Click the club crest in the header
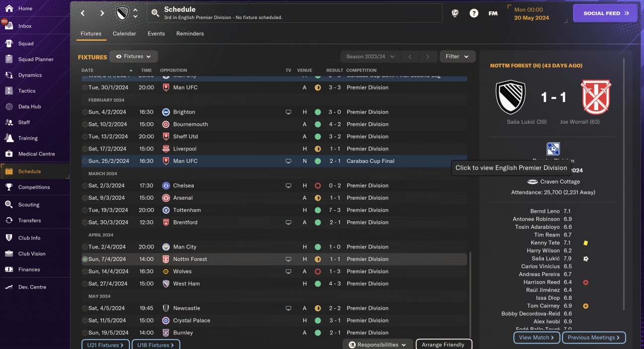Image resolution: width=644 pixels, height=349 pixels. 122,13
